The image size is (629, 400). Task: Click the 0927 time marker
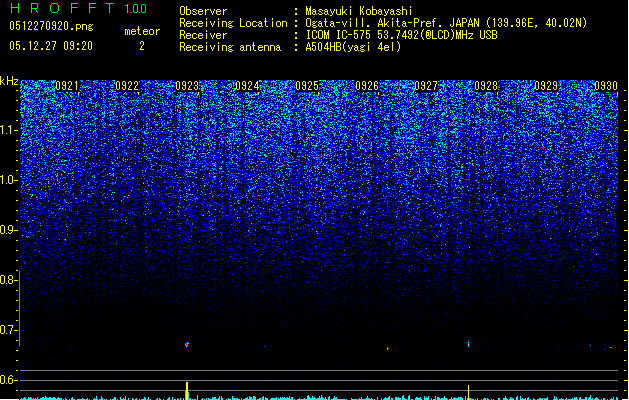[426, 86]
